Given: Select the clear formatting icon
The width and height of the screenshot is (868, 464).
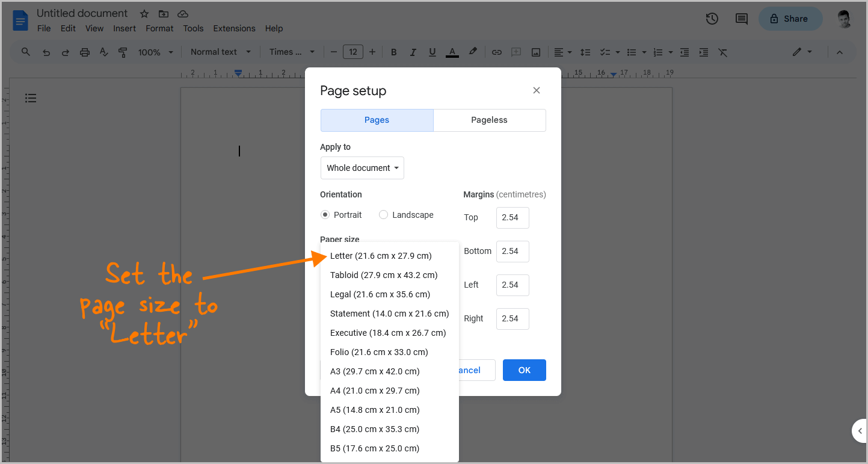Looking at the screenshot, I should [x=723, y=52].
